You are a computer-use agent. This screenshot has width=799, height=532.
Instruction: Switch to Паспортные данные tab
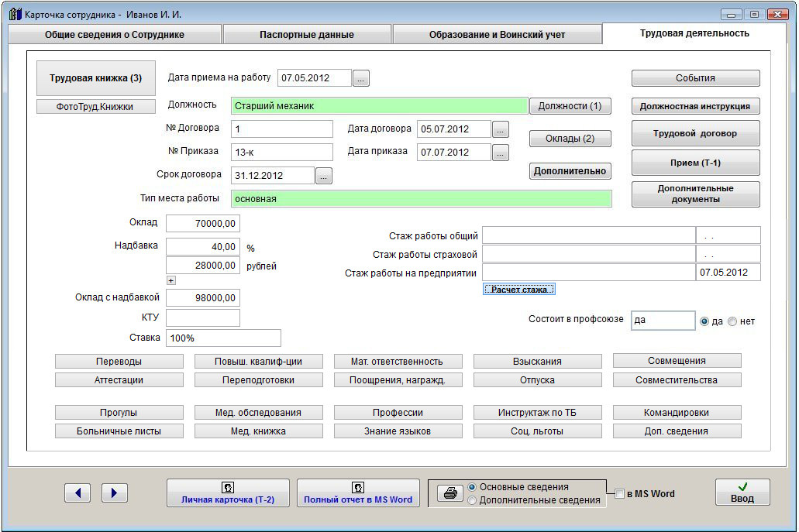pos(307,35)
